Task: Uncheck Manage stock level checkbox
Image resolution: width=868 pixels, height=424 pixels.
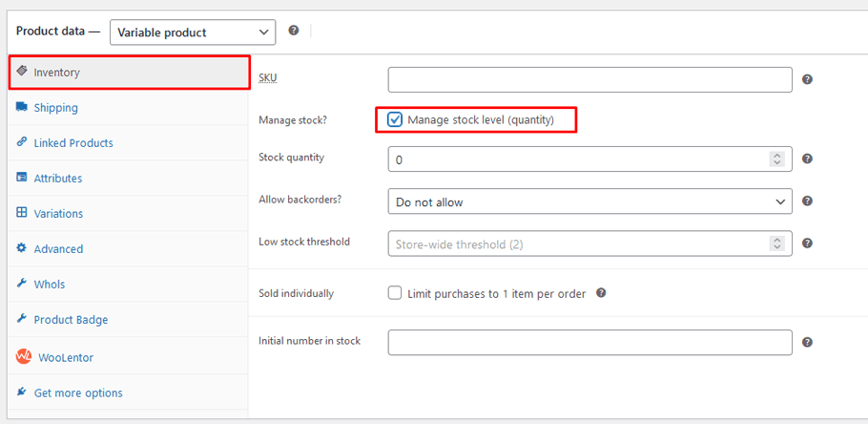Action: tap(395, 119)
